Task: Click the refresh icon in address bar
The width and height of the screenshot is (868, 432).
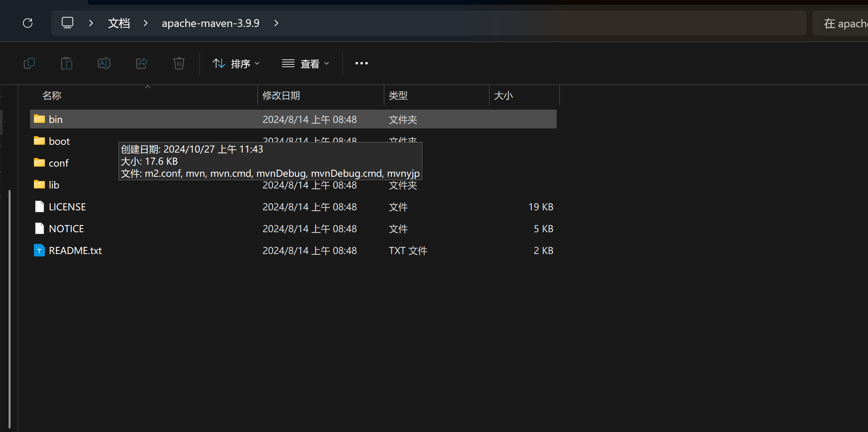Action: [x=28, y=23]
